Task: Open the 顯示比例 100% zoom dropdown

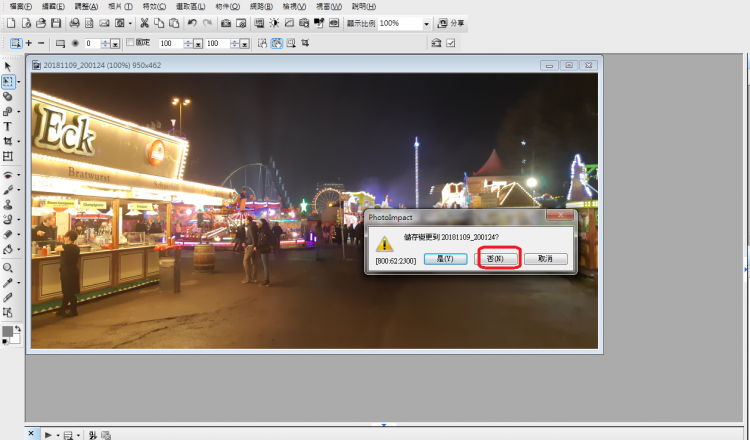Action: coord(427,23)
